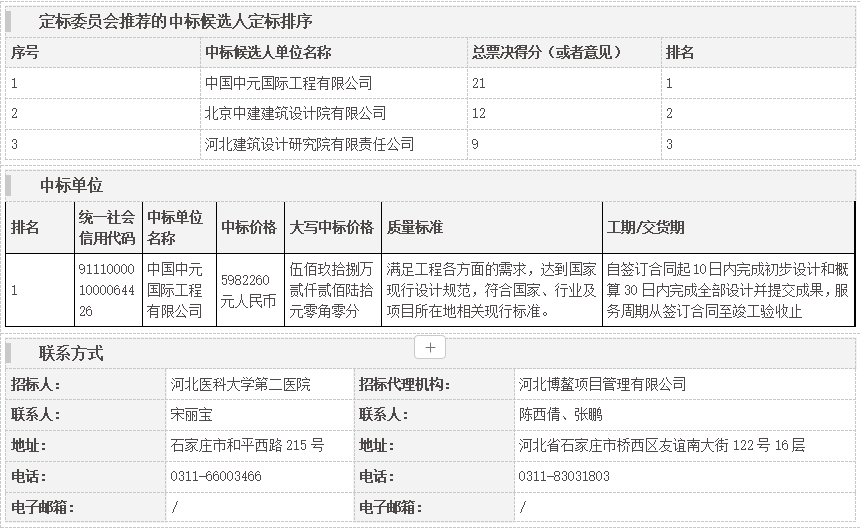The image size is (861, 528).
Task: Click the plus button below the winning bidder table
Action: tap(430, 347)
